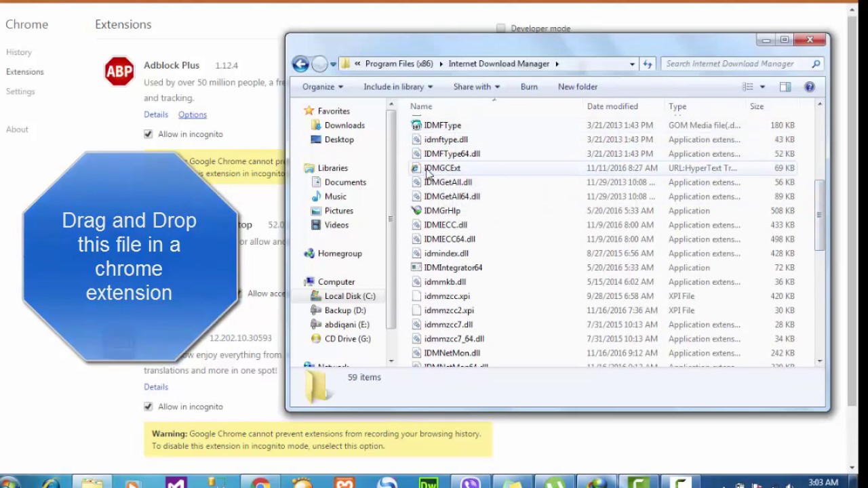The image size is (868, 488).
Task: Open Explorer help with the question mark icon
Action: [x=809, y=87]
